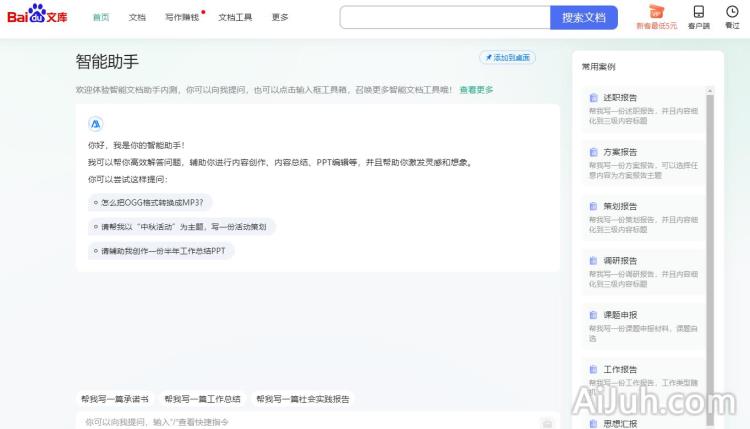Focus the top document search field

click(445, 18)
